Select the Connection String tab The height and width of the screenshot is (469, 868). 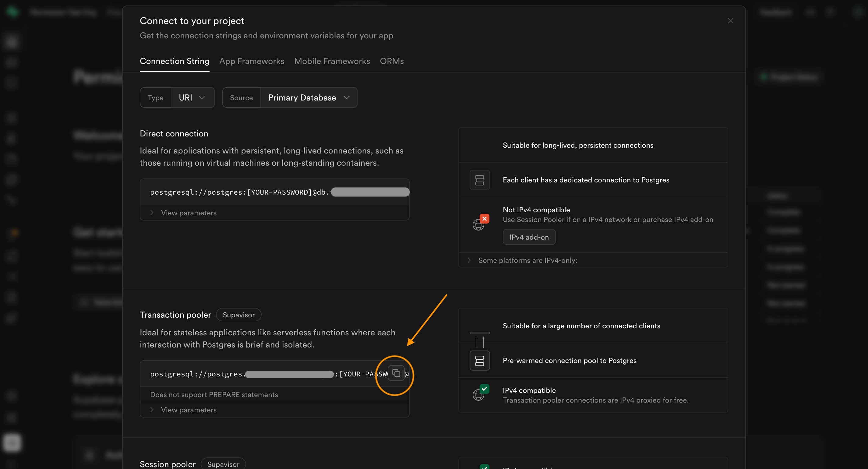click(174, 61)
